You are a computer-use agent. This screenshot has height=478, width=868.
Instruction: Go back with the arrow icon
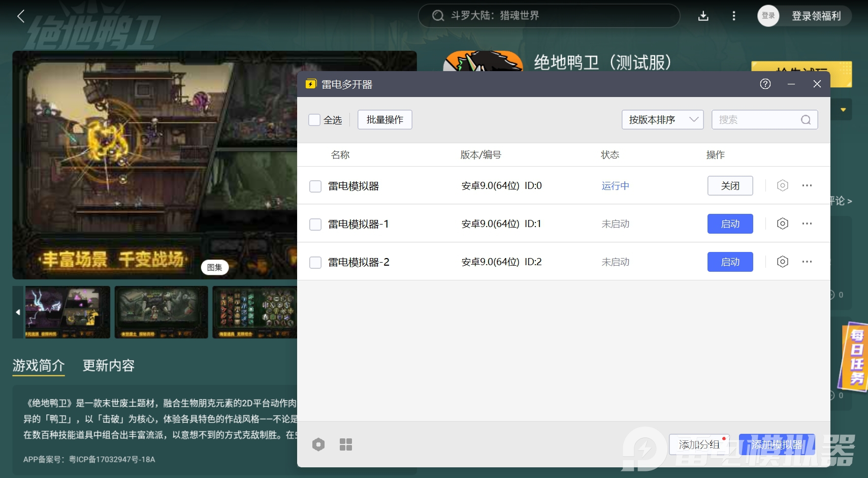[21, 16]
